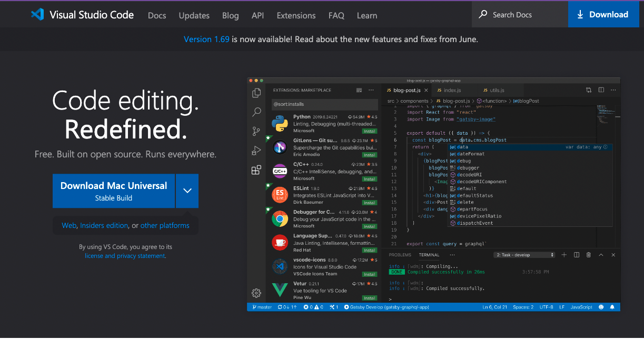Click the Search magnifier in activity bar

pyautogui.click(x=256, y=112)
